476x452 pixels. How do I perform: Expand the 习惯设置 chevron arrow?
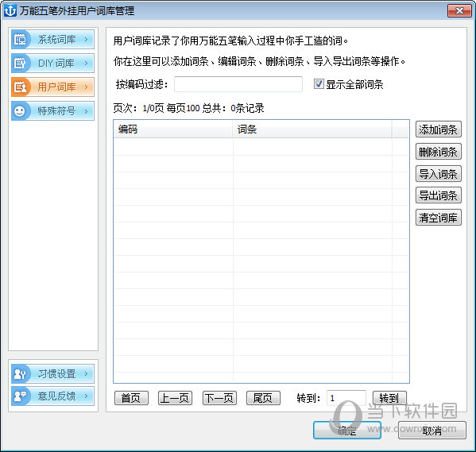pos(86,373)
